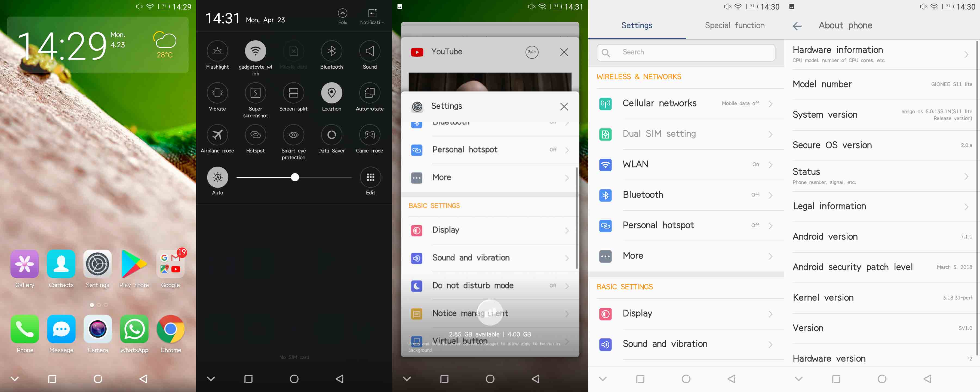This screenshot has height=392, width=980.
Task: Adjust the screen brightness slider
Action: point(295,177)
